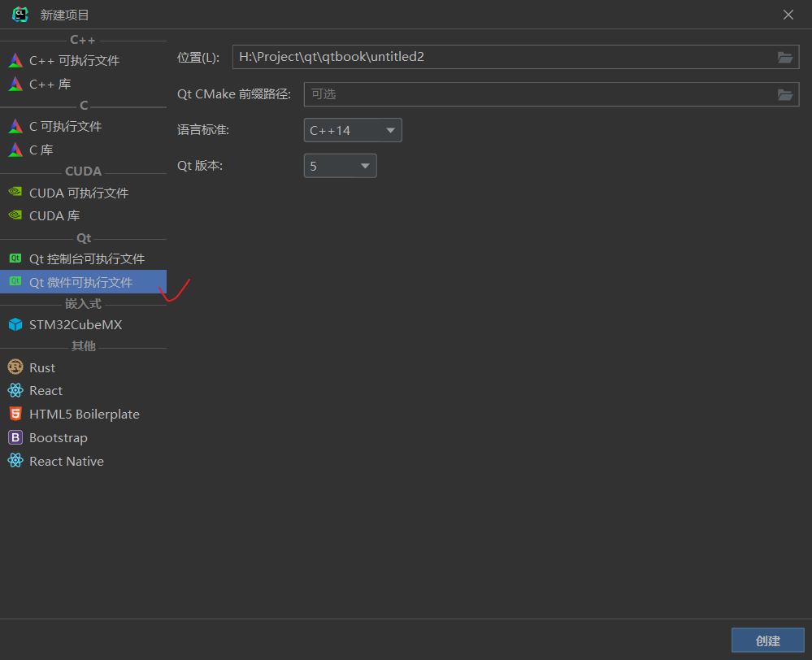Screen dimensions: 812x660
Task: Click the C 可执行文件 triangle icon
Action: (x=15, y=126)
